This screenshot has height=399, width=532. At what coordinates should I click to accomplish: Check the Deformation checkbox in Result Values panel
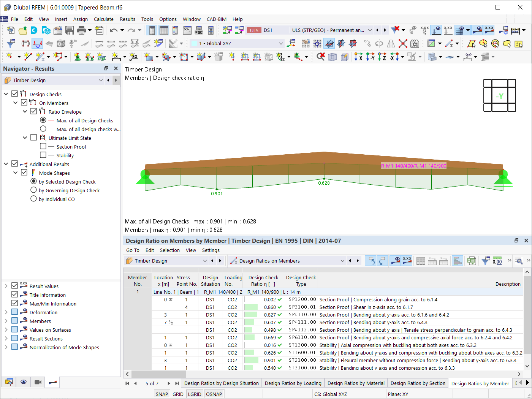pyautogui.click(x=15, y=312)
